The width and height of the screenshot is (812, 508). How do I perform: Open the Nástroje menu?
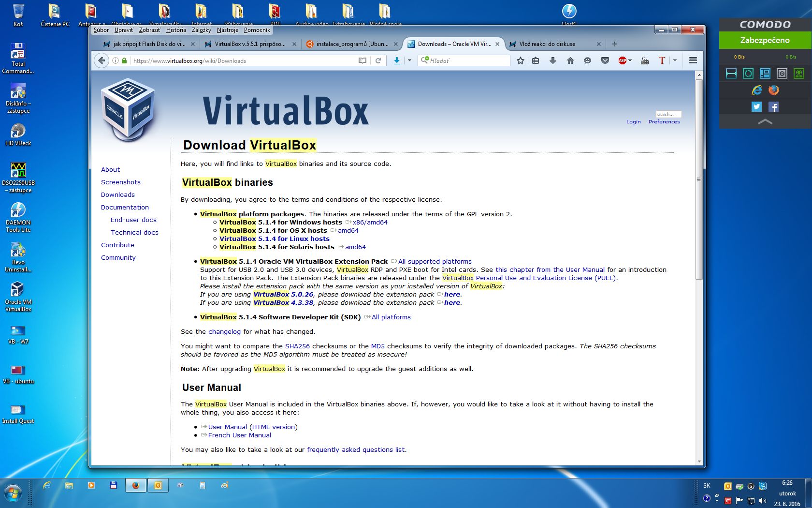tap(227, 30)
